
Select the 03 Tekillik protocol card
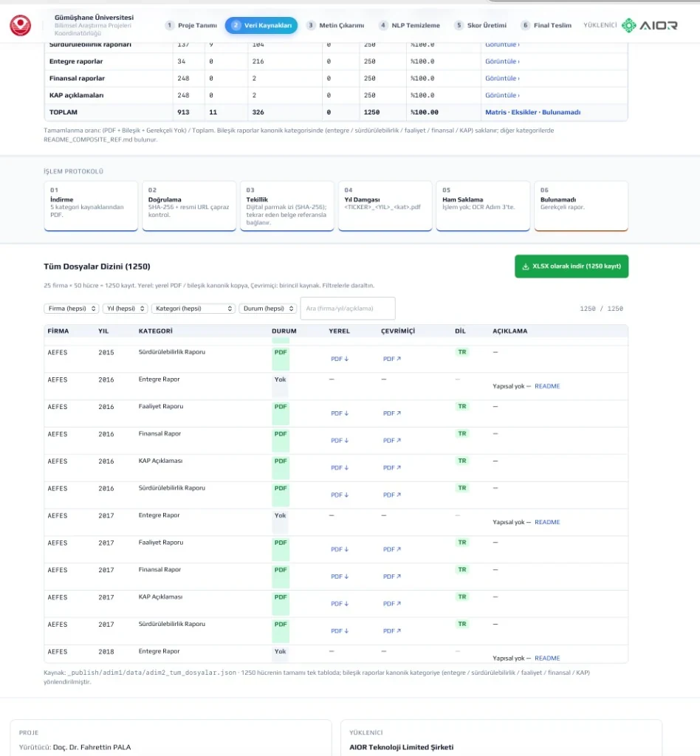click(286, 206)
